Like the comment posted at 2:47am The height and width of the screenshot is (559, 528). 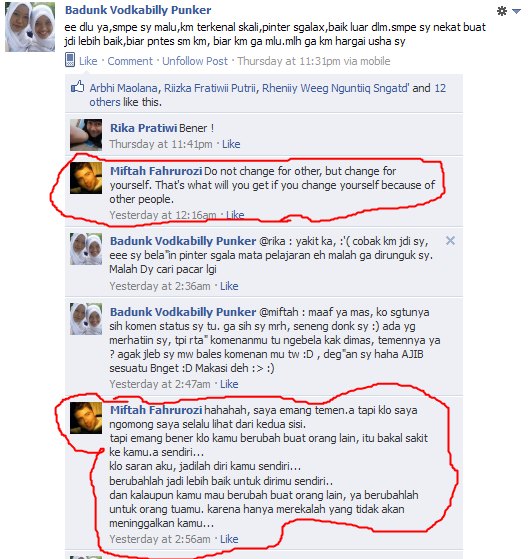[229, 384]
